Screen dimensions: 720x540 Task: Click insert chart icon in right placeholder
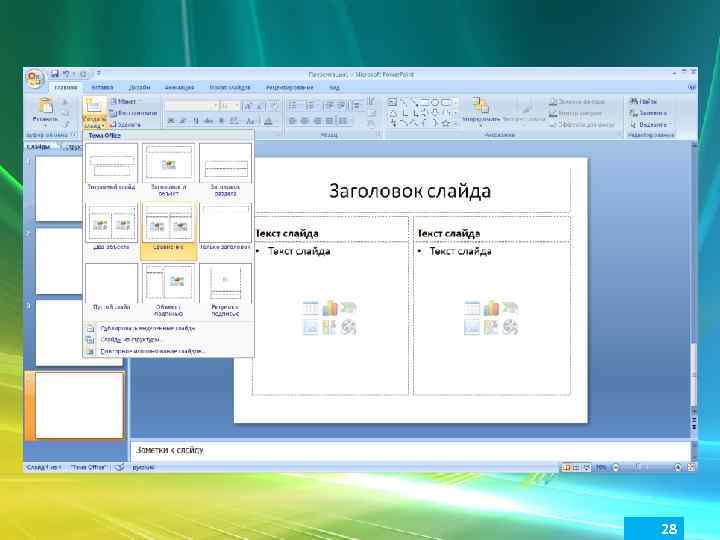(x=491, y=308)
